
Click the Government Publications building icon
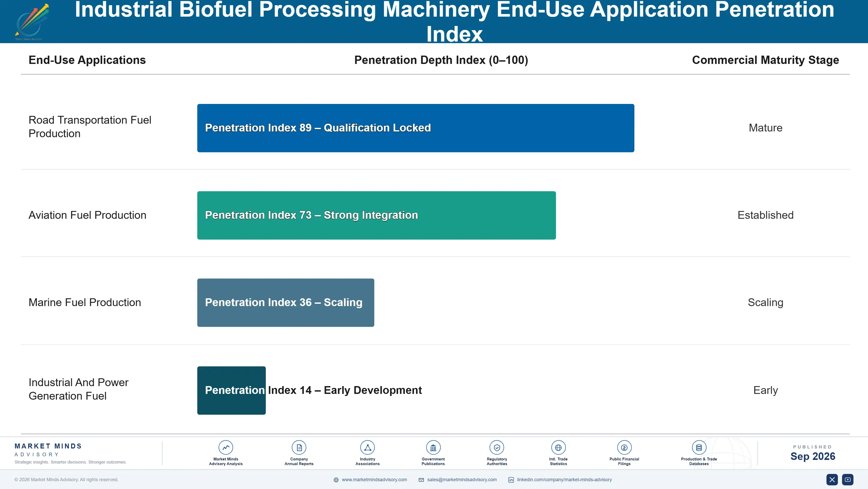tap(433, 447)
